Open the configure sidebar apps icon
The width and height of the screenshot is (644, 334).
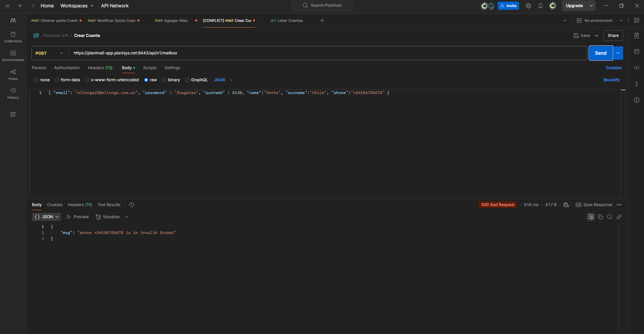(13, 114)
